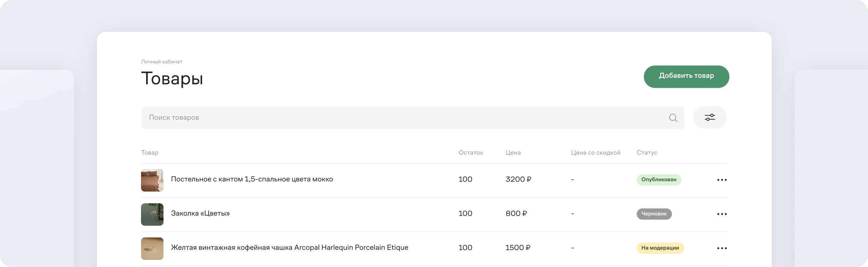Screen dimensions: 868x267
Task: Click the Заколка «Цветы» product thumbnail
Action: coord(152,214)
